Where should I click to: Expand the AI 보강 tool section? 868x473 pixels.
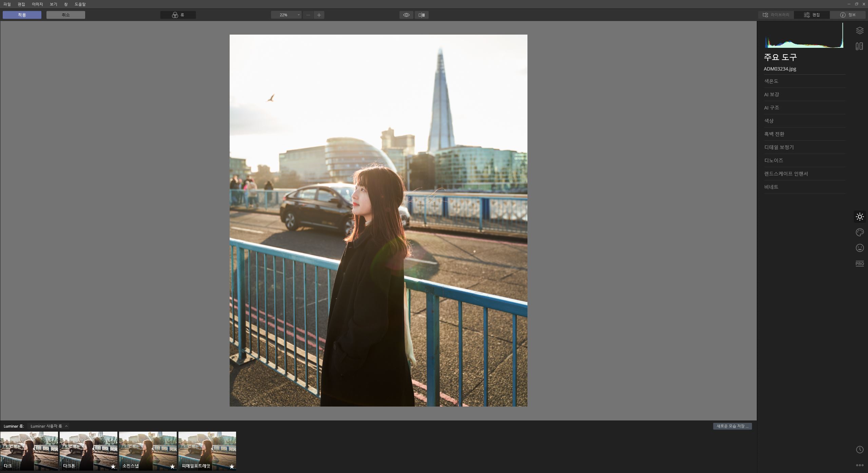tap(772, 94)
